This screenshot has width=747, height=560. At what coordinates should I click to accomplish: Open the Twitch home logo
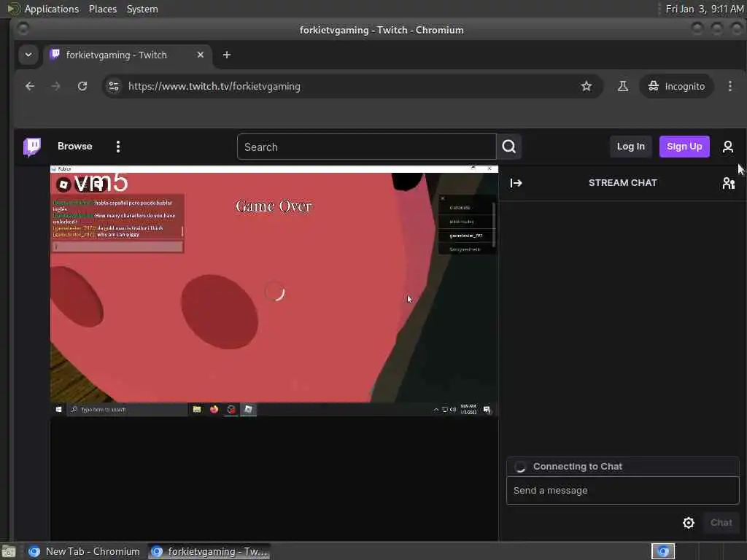(x=32, y=147)
